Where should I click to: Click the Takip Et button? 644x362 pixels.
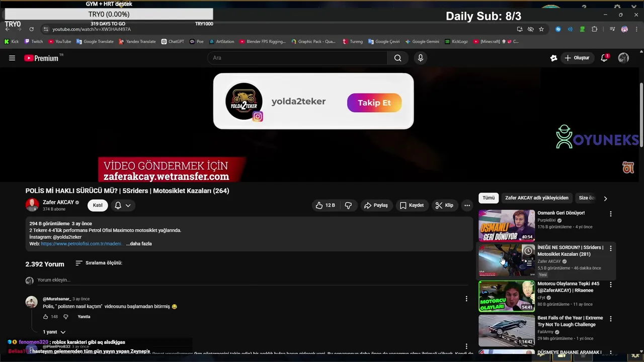(x=374, y=103)
